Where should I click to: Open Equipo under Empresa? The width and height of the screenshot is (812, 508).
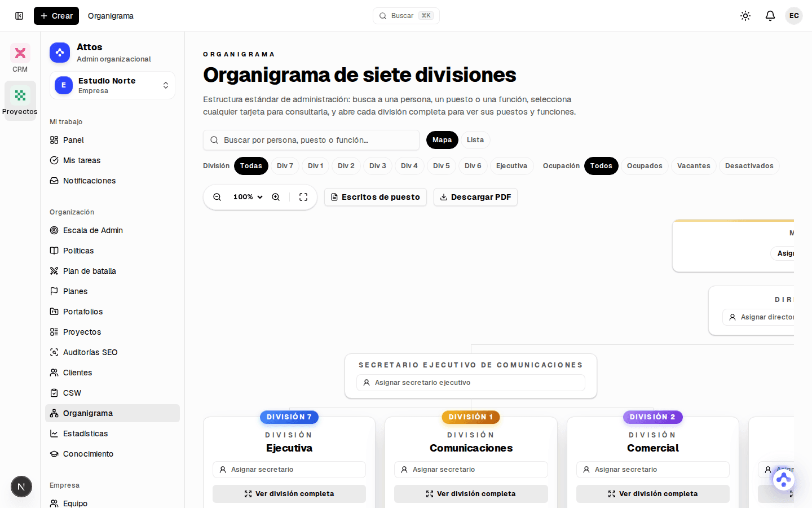pos(112,503)
